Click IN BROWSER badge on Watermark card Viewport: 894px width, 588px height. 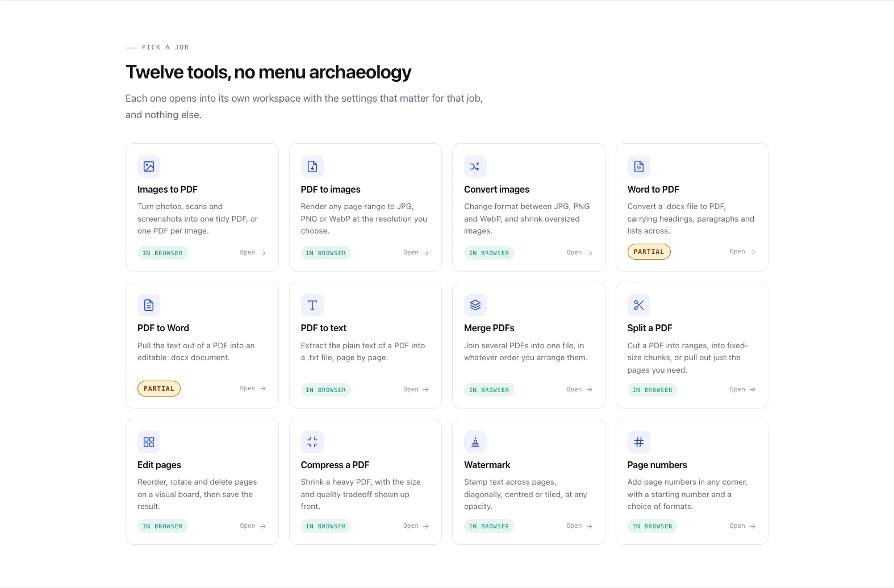pos(489,526)
